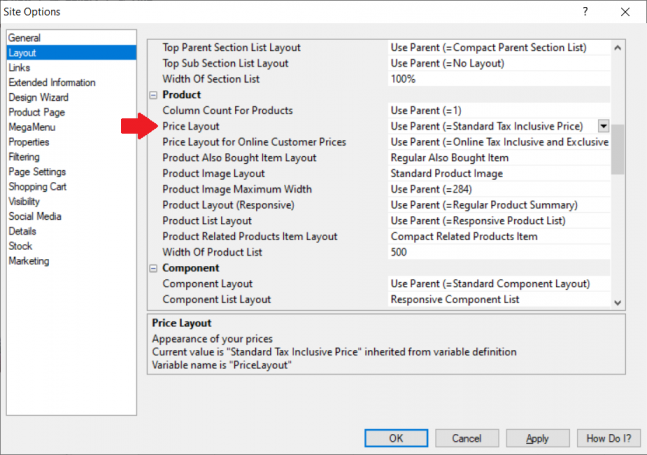Open the How Do I? help
This screenshot has height=455, width=647.
click(607, 438)
